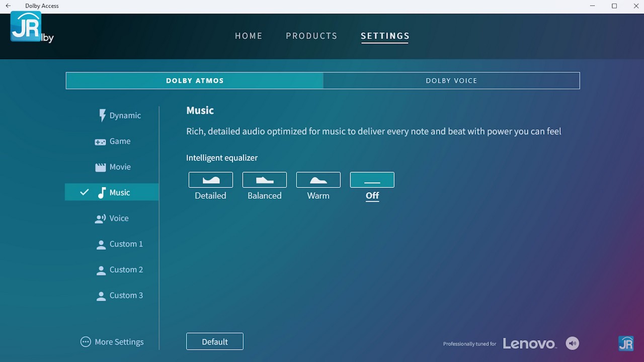644x362 pixels.
Task: Expand More Settings options
Action: 112,342
